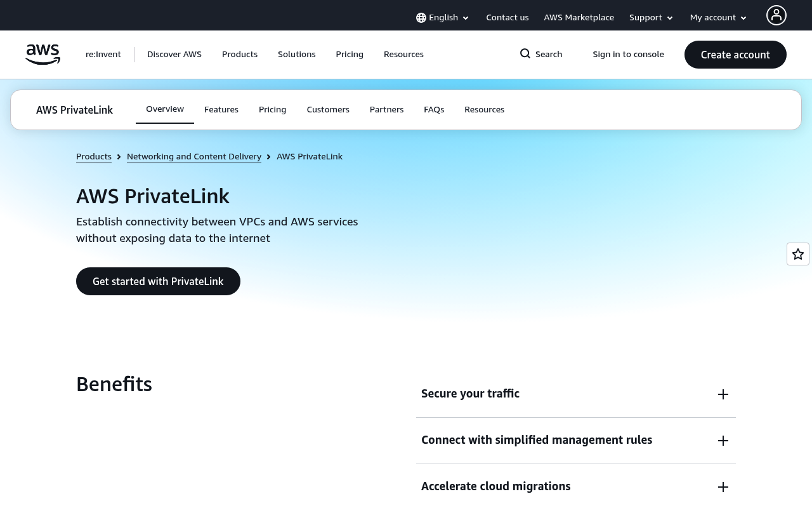Open the My account dropdown
This screenshot has height=508, width=812.
(x=719, y=18)
